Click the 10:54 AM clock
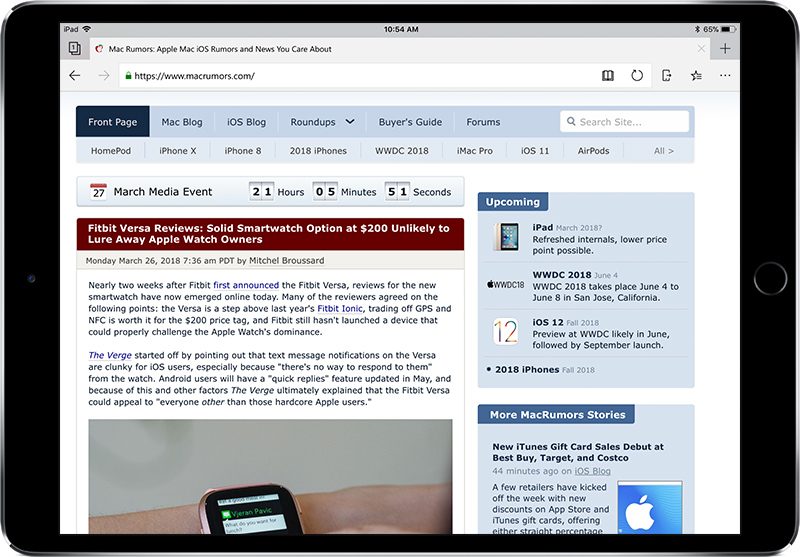The height and width of the screenshot is (557, 800). [x=401, y=30]
